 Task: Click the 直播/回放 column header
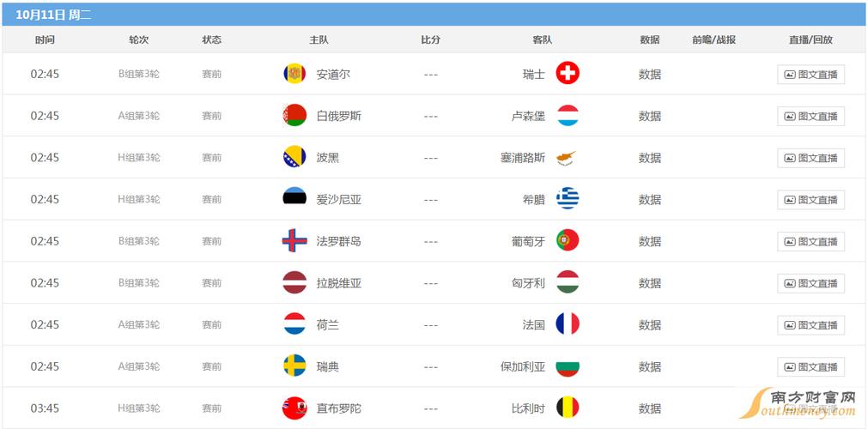810,39
